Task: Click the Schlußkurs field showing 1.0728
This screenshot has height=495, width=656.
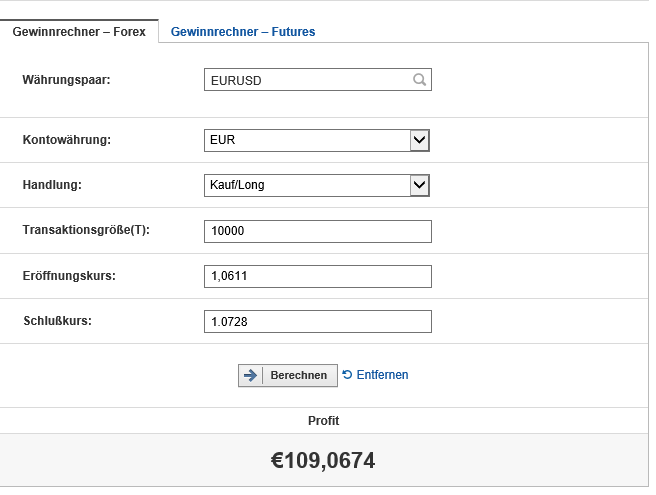Action: [x=317, y=321]
